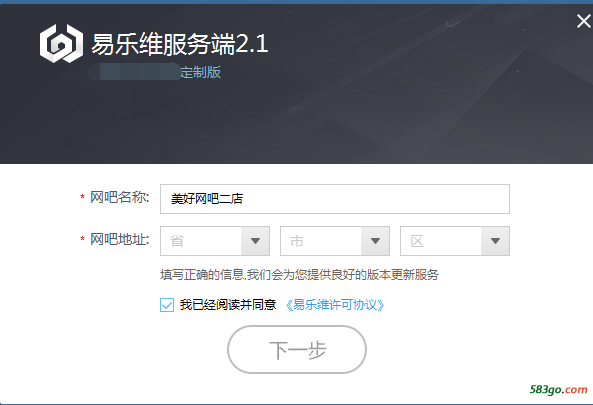This screenshot has height=405, width=593.
Task: Open the 区 district dropdown
Action: tap(455, 241)
